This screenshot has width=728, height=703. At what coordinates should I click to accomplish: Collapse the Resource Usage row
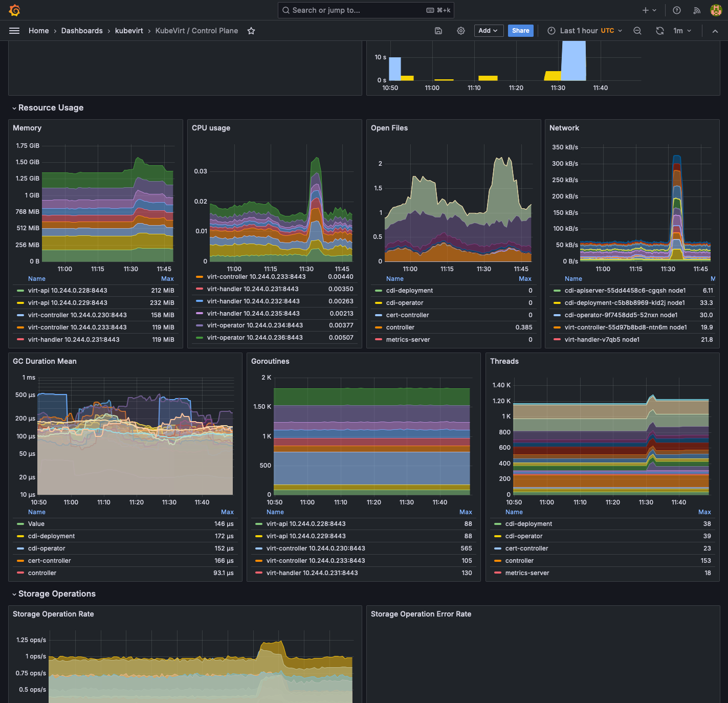[x=47, y=107]
